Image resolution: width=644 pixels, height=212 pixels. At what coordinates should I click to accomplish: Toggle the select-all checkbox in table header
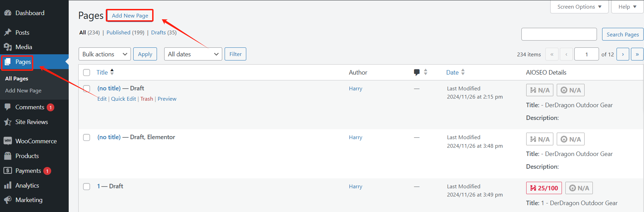(87, 72)
